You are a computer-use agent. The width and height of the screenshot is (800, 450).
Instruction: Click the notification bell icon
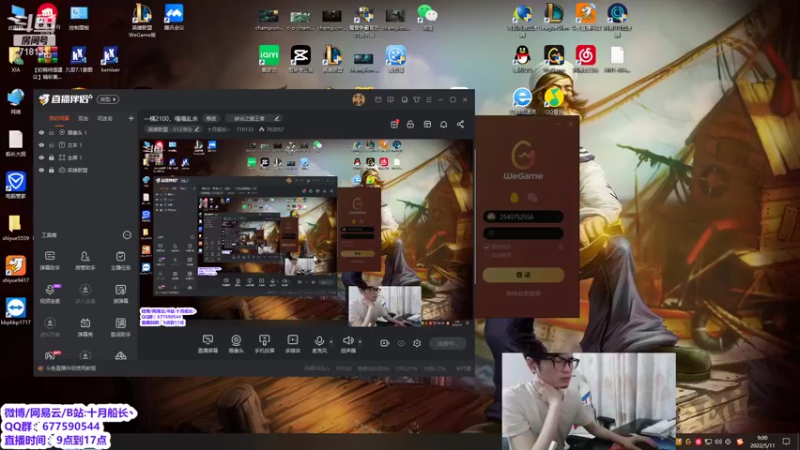pyautogui.click(x=443, y=124)
